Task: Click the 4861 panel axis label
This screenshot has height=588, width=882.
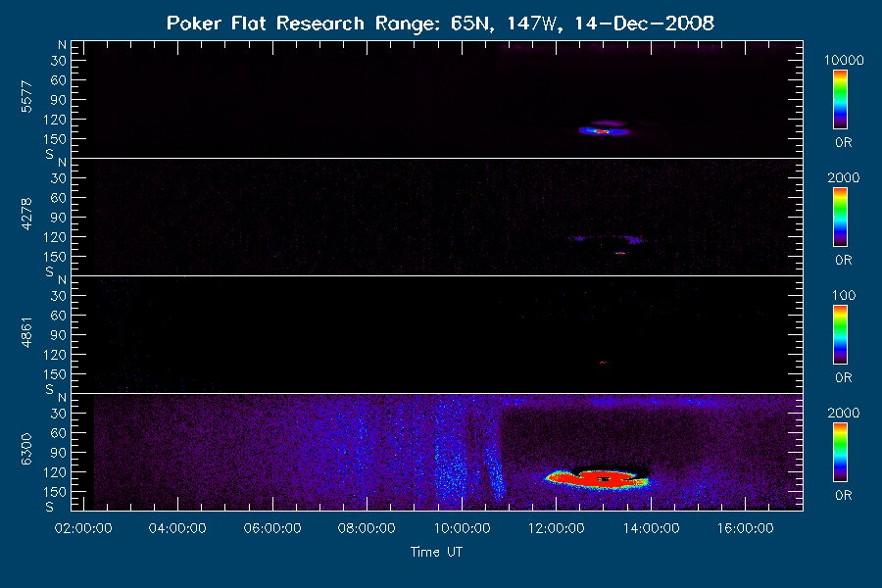Action: [x=26, y=332]
